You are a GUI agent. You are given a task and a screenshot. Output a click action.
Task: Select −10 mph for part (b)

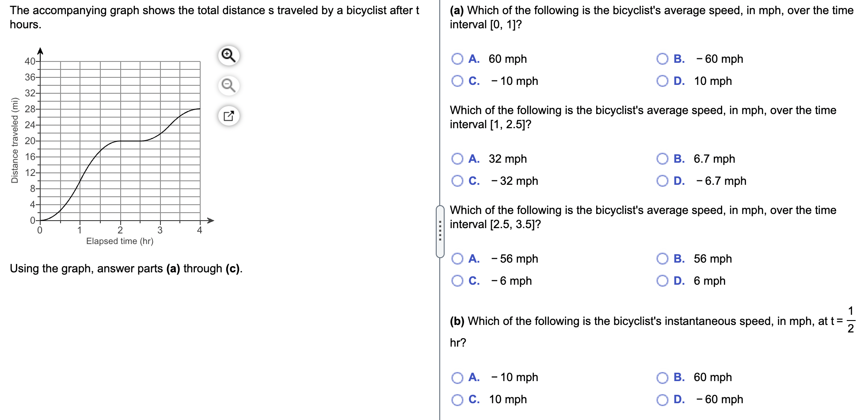[457, 377]
